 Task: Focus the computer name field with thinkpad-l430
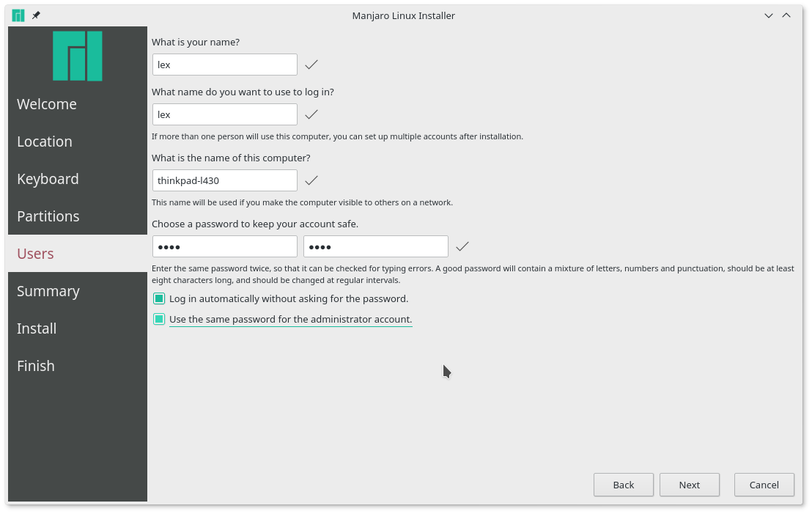225,180
